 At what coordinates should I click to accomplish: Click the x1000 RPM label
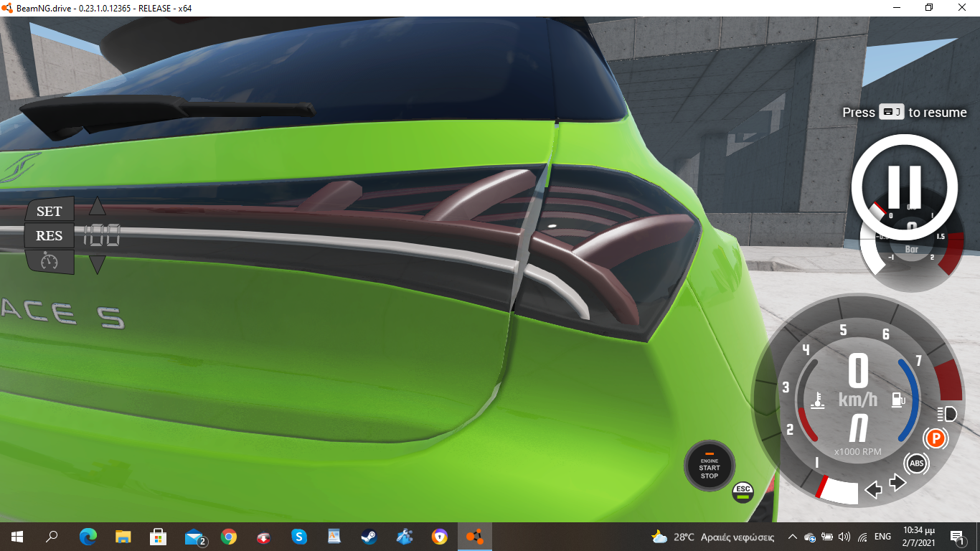pos(858,452)
